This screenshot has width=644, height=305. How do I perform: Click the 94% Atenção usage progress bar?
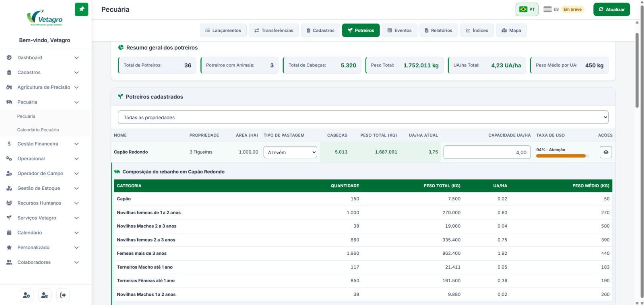pos(562,156)
